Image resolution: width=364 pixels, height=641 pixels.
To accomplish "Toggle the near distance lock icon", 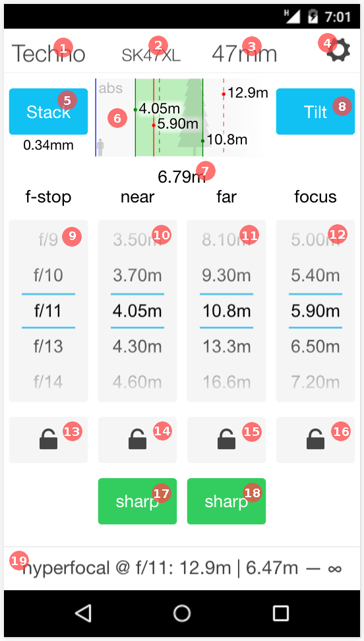I will [x=137, y=440].
